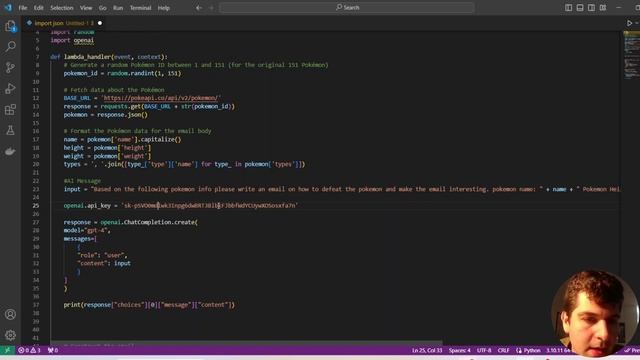Viewport: 640px width, 360px height.
Task: Toggle the primary side bar
Action: click(x=569, y=8)
